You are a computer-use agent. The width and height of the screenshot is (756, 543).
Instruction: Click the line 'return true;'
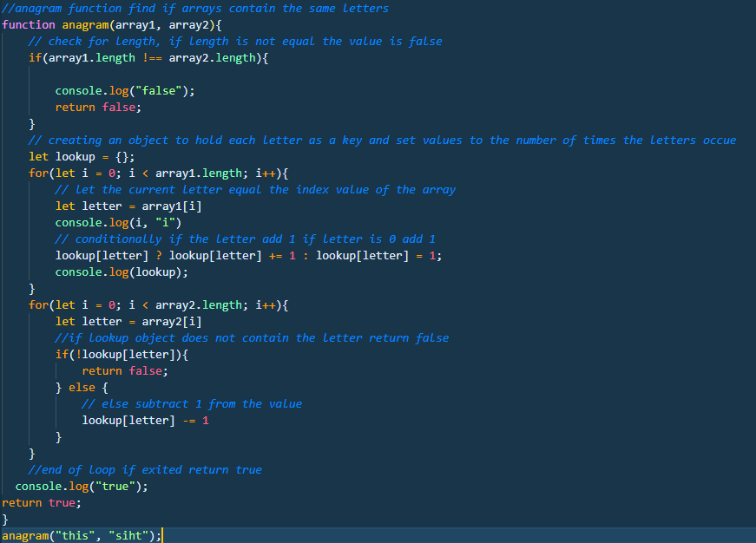42,502
